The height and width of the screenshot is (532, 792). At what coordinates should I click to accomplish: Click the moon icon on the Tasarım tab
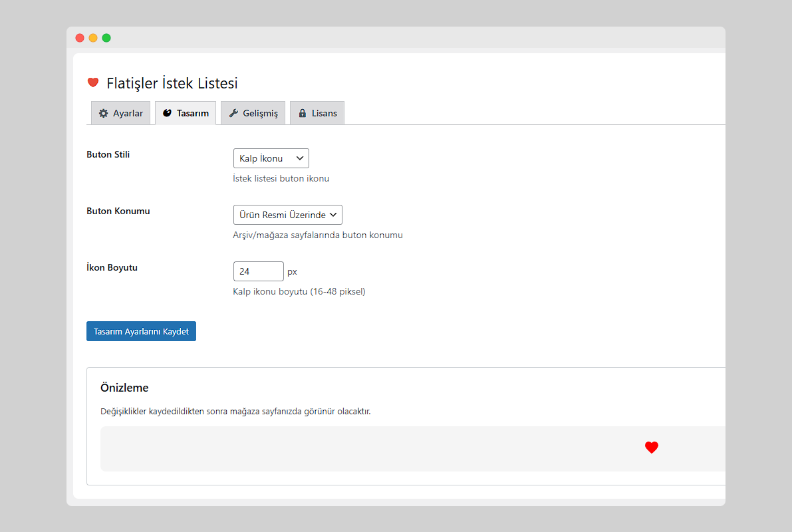tap(168, 112)
